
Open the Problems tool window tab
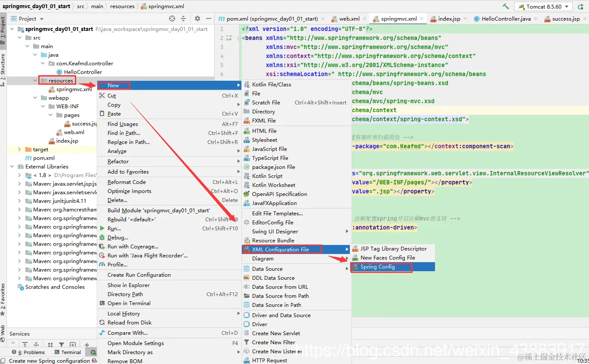(28, 352)
